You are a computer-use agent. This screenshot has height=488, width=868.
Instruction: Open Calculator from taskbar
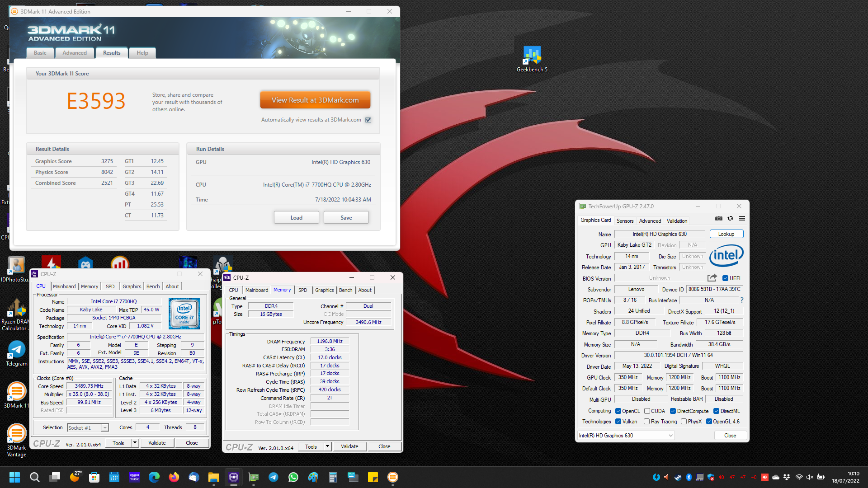(333, 477)
